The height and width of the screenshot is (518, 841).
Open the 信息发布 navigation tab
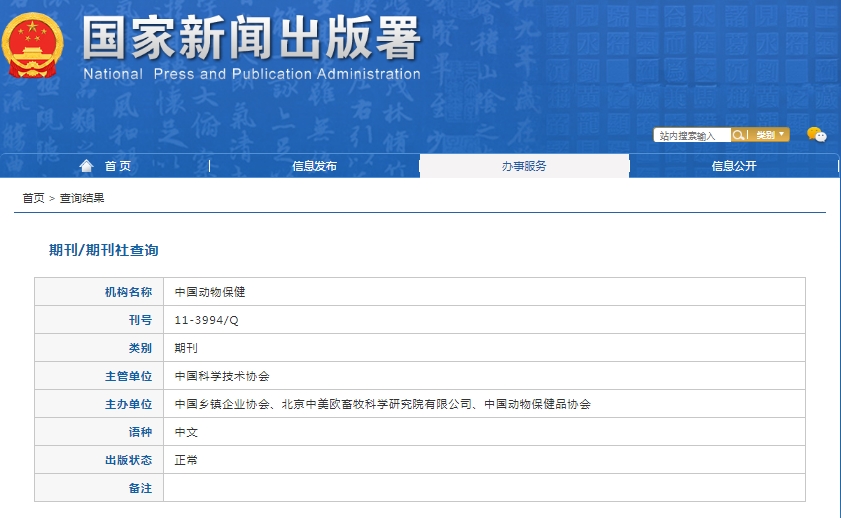click(x=314, y=166)
